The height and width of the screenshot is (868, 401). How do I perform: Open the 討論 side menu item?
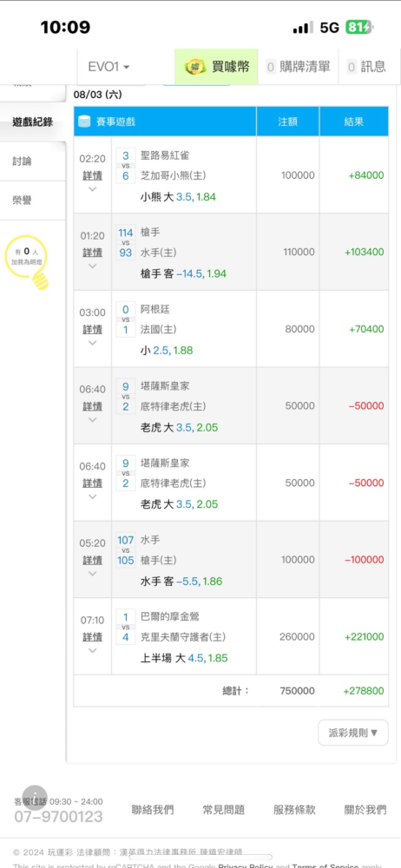tap(33, 161)
